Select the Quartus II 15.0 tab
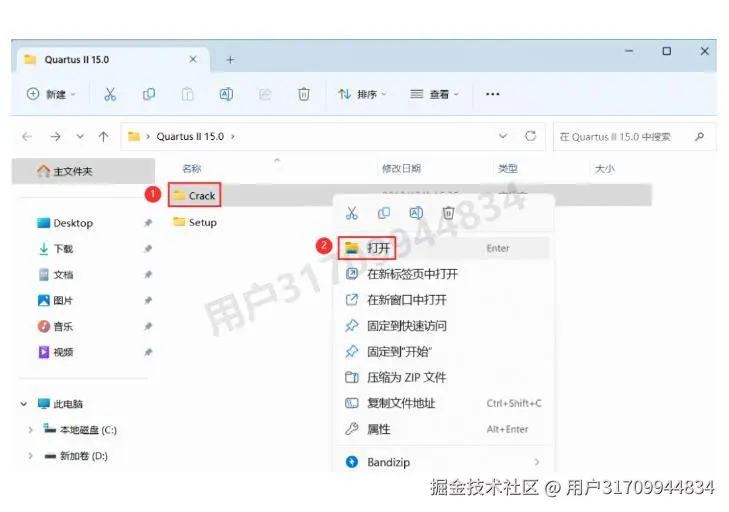Viewport: 729px width, 512px height. 113,60
